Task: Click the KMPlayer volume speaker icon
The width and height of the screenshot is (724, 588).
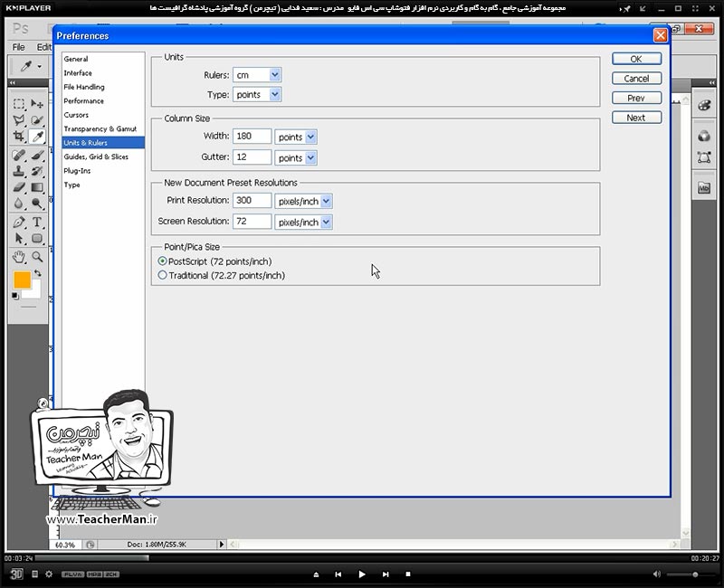Action: click(657, 574)
